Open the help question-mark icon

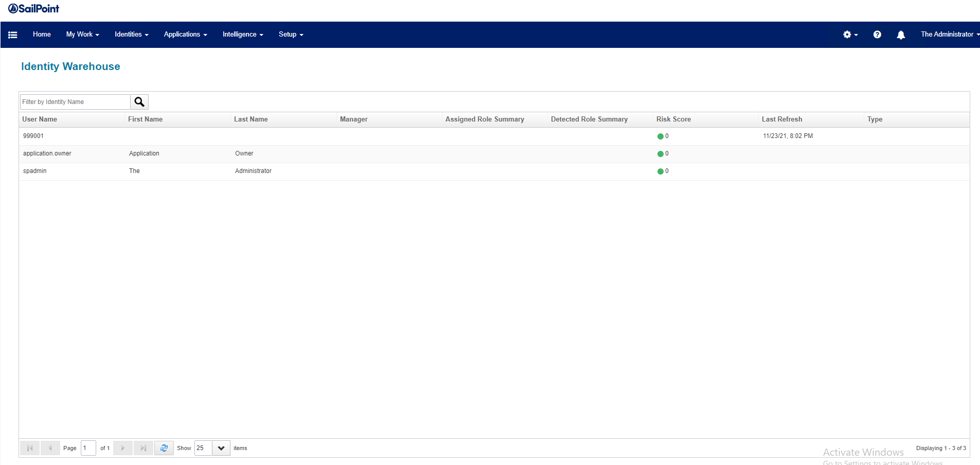(x=877, y=35)
